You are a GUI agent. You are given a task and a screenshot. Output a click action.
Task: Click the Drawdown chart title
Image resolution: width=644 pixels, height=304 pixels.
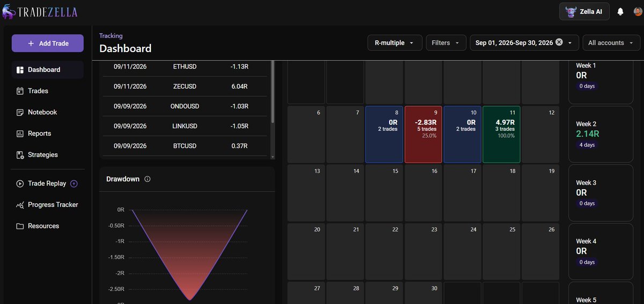click(123, 179)
